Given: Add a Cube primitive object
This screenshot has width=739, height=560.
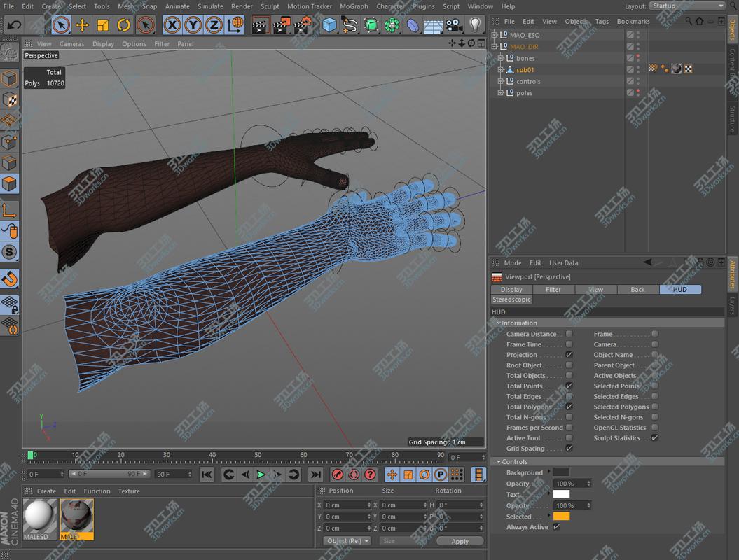Looking at the screenshot, I should click(329, 25).
